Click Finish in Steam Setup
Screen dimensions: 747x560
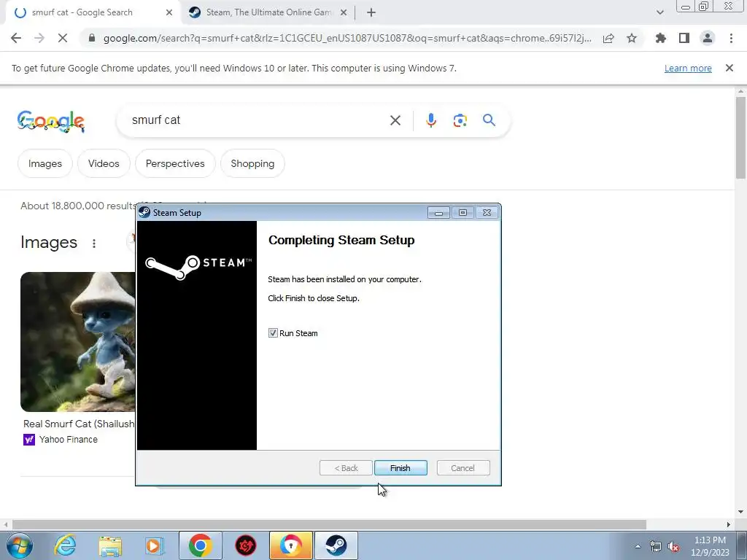(400, 467)
